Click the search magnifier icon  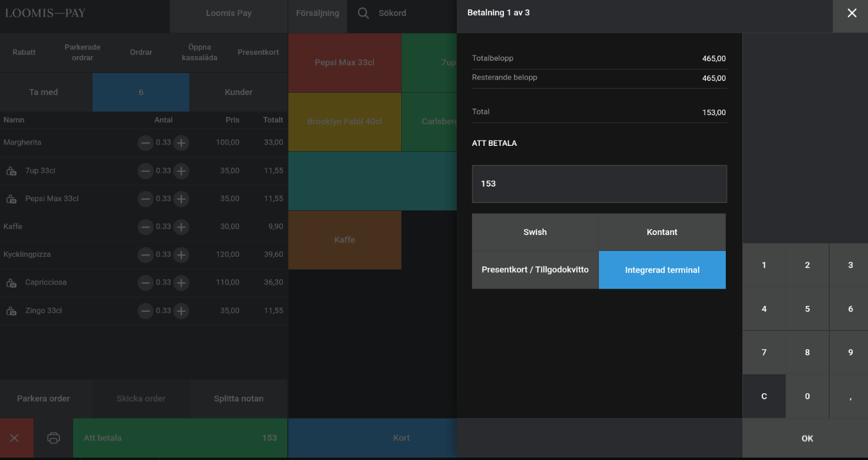[x=364, y=13]
